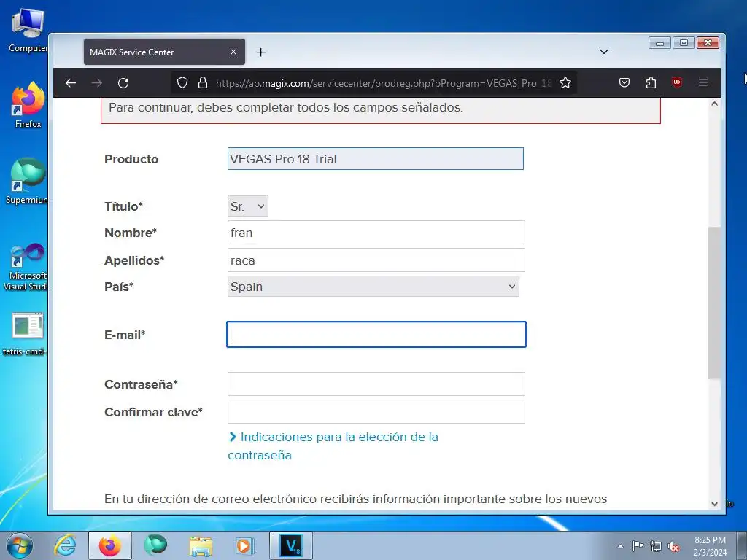This screenshot has height=560, width=747.
Task: Open Supermium from the taskbar
Action: coord(155,545)
